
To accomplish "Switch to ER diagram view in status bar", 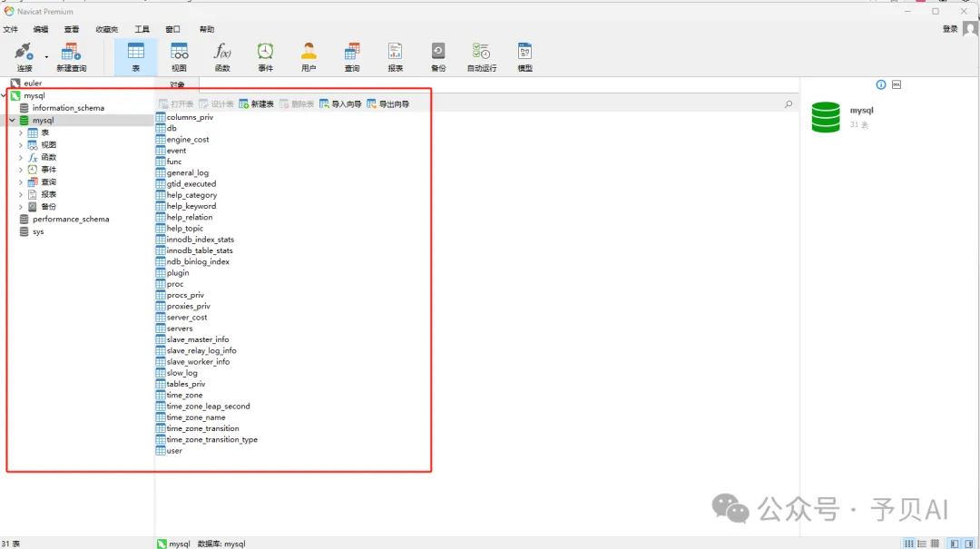I will tap(935, 544).
